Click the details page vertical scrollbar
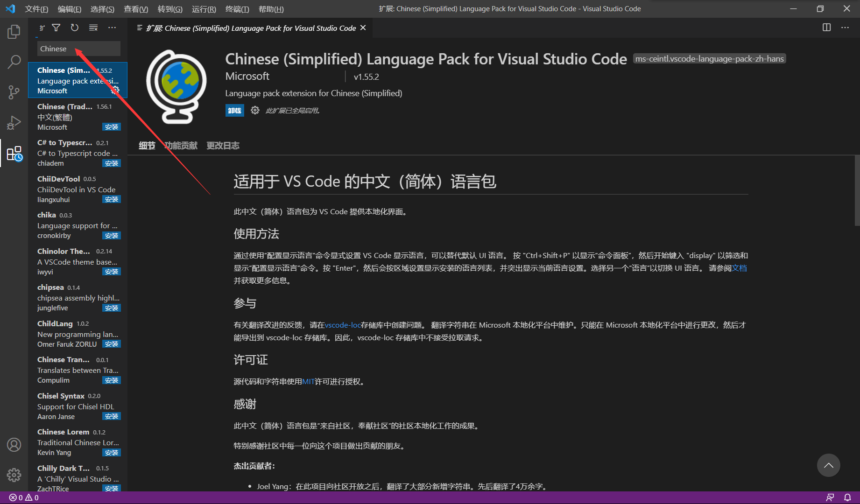 pyautogui.click(x=857, y=191)
